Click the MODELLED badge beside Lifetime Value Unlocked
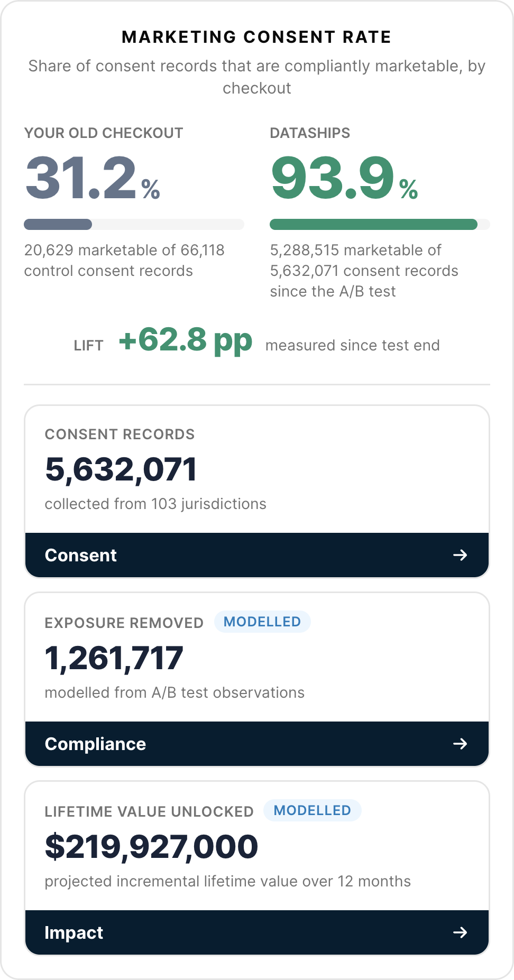The width and height of the screenshot is (514, 980). [x=312, y=810]
